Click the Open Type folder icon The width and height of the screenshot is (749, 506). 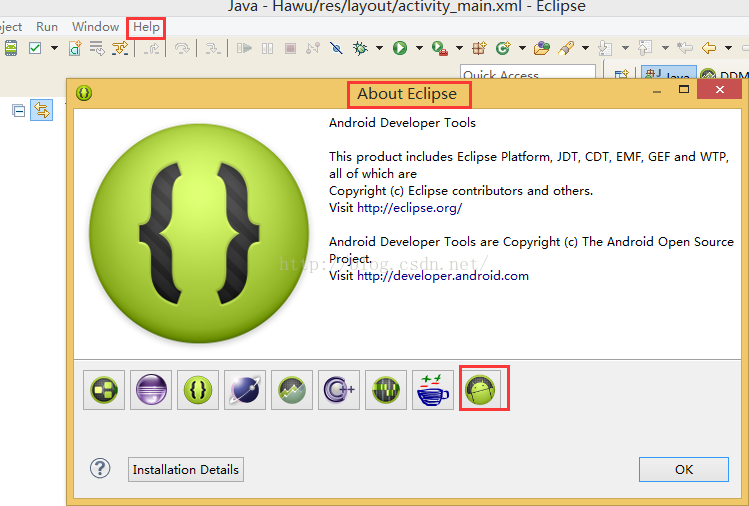[542, 48]
